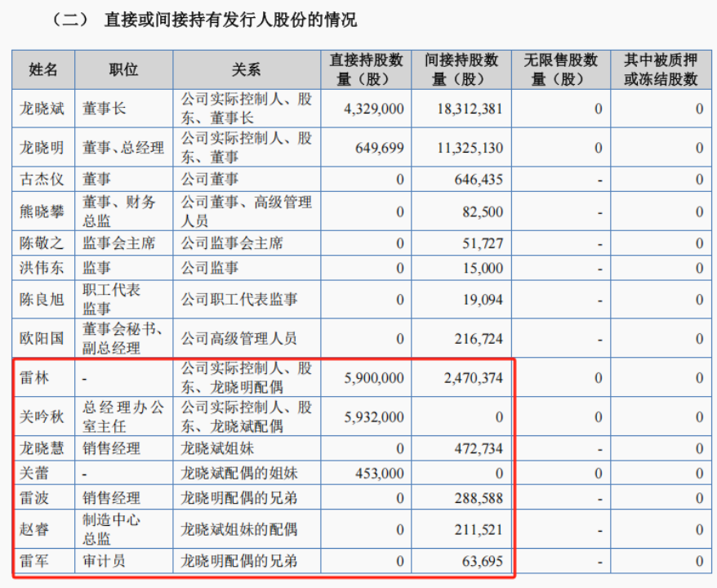Click the name cell 龙晓明
The height and width of the screenshot is (588, 717).
pos(42,148)
